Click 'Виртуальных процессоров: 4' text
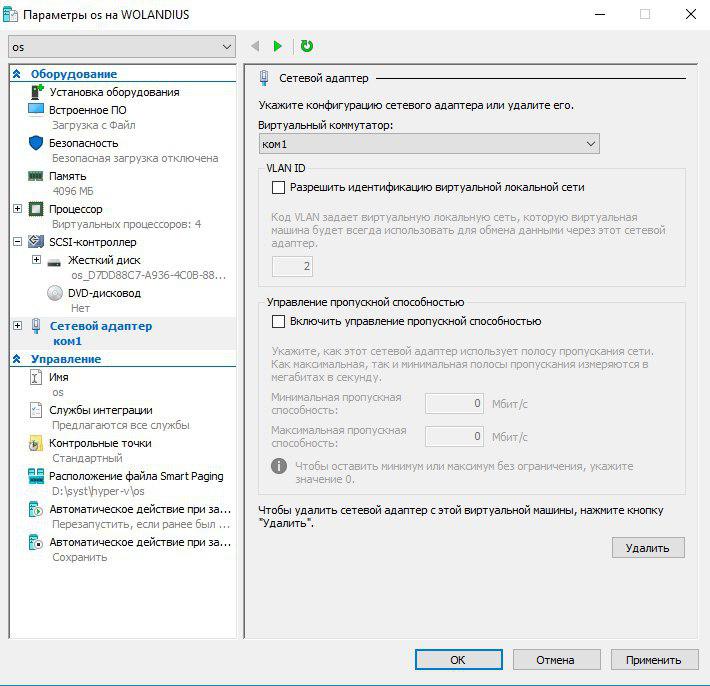 click(127, 224)
